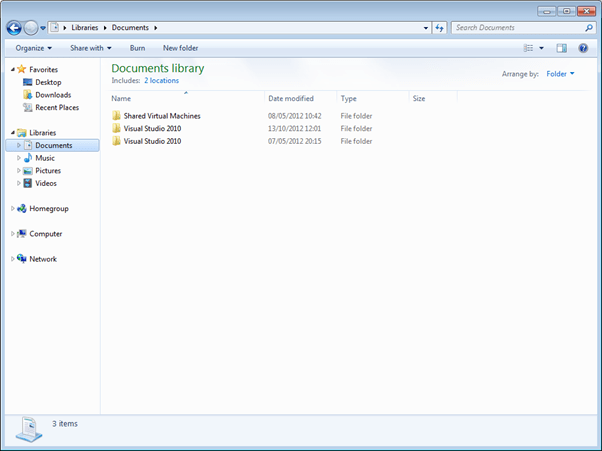Open the 2 locations link
602x451 pixels.
tap(161, 80)
